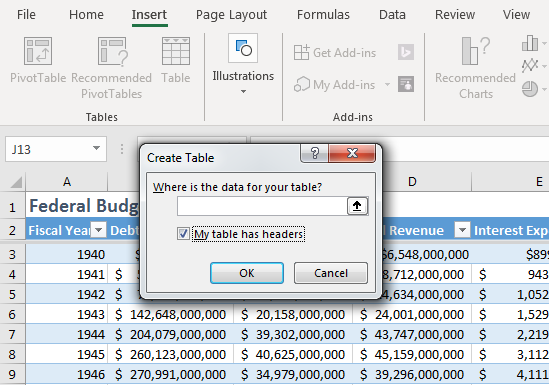Viewport: 549px width, 385px height.
Task: Open Revenue column filter dropdown
Action: pyautogui.click(x=462, y=230)
